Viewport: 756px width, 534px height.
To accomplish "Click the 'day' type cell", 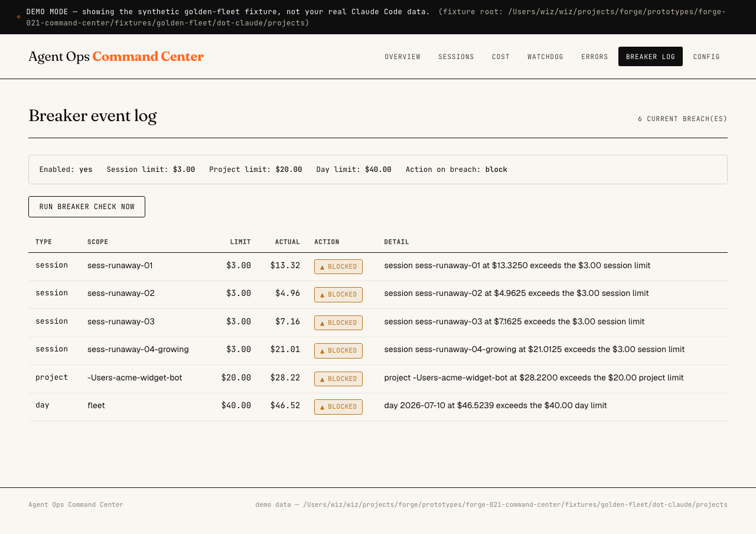I will click(43, 405).
